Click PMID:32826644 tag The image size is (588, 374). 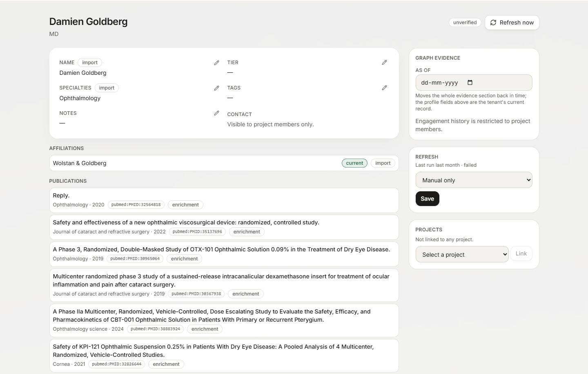117,364
